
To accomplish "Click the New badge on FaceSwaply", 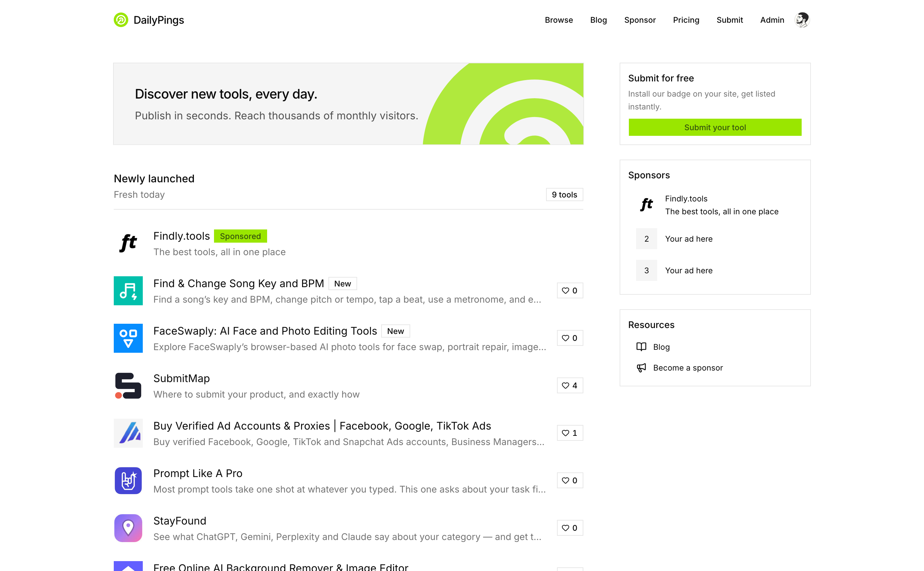I will (x=395, y=331).
